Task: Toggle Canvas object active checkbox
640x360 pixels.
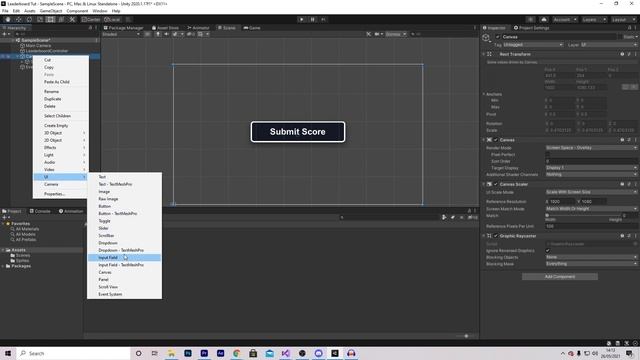Action: (498, 37)
